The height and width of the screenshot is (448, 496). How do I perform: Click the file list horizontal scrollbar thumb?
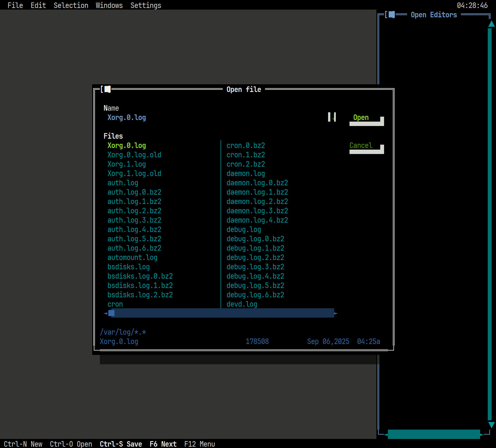click(x=111, y=313)
